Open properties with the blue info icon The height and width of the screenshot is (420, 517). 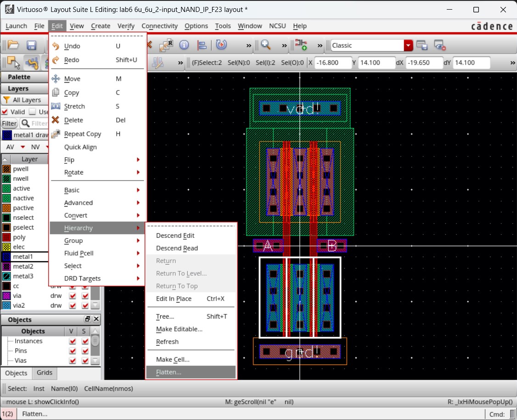tap(184, 45)
